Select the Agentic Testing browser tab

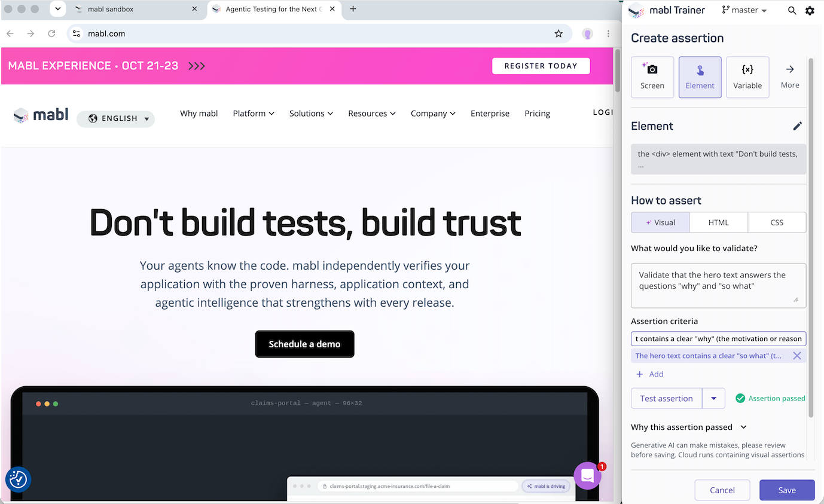pos(274,10)
